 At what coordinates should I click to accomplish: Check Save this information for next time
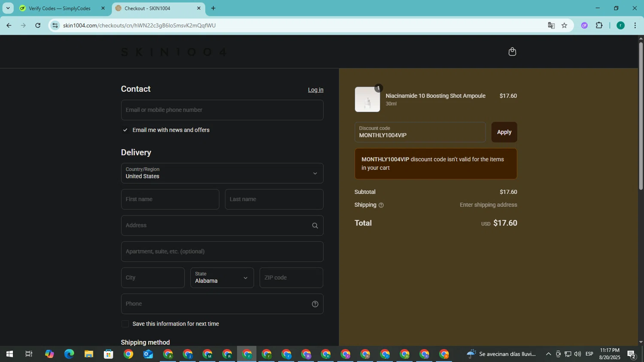click(125, 324)
